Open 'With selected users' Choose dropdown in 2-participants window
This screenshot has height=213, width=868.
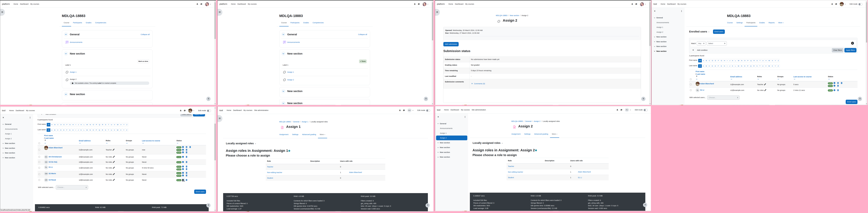click(x=723, y=97)
